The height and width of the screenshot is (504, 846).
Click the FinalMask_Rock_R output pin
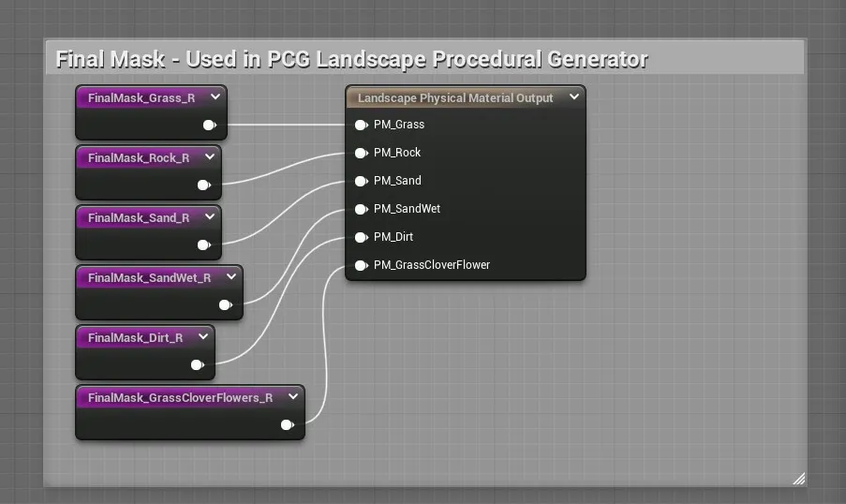[203, 185]
